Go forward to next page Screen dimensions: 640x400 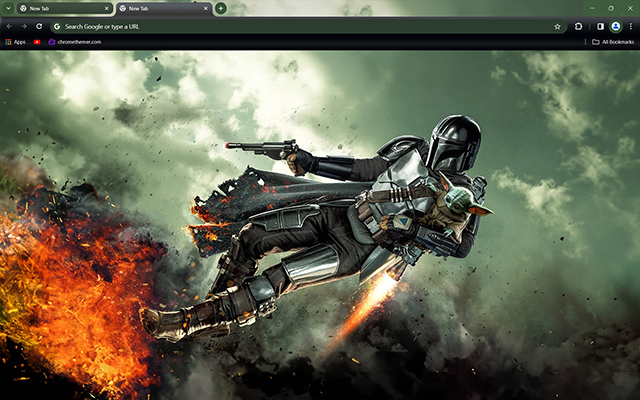click(x=24, y=27)
